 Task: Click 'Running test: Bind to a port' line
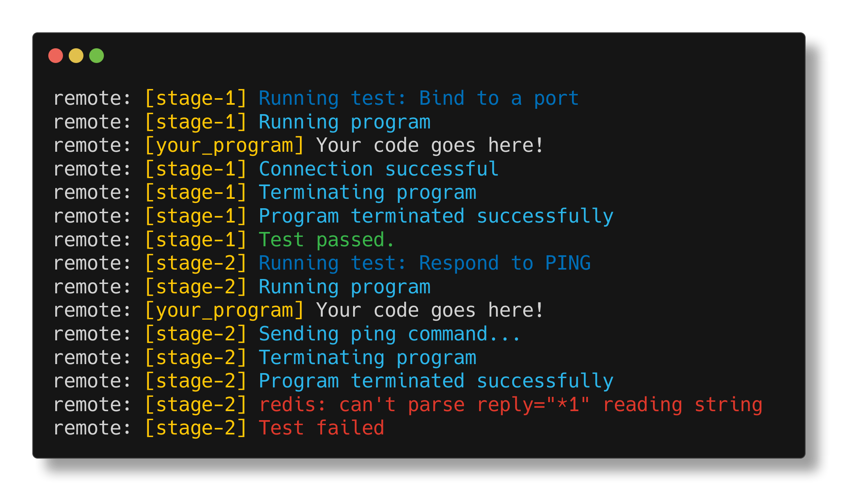point(419,99)
